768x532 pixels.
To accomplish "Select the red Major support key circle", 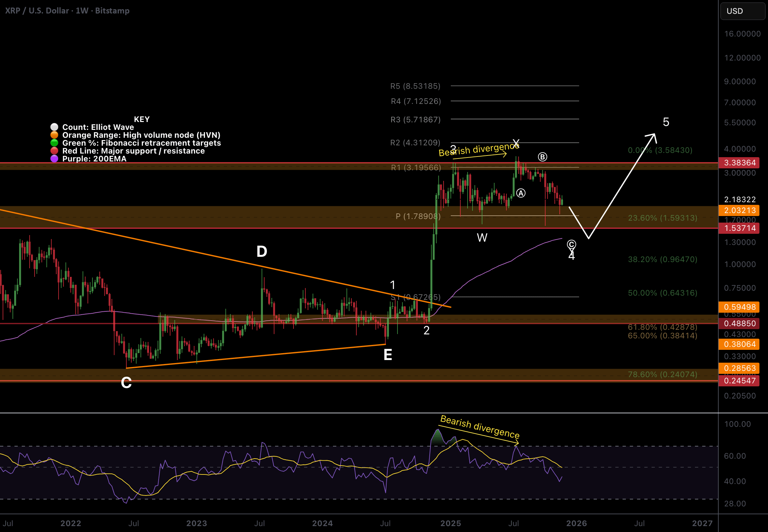I will pyautogui.click(x=54, y=151).
